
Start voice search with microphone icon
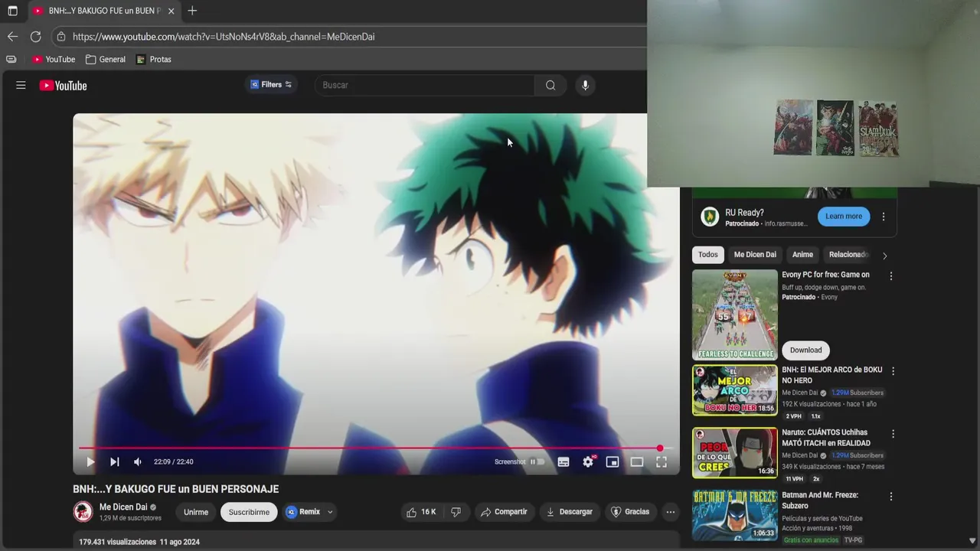click(585, 85)
